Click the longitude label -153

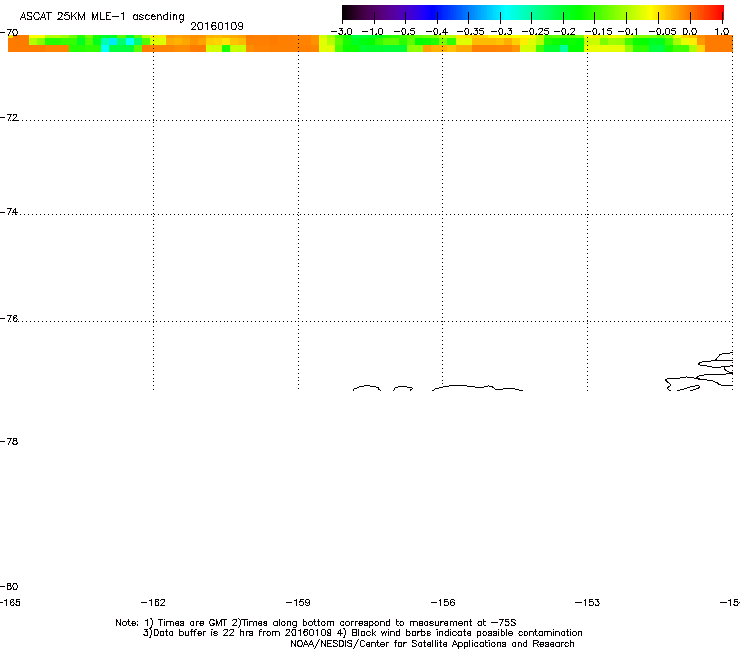coord(587,602)
